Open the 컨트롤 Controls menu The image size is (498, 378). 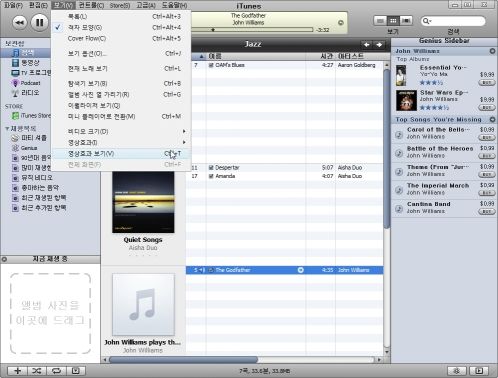click(x=91, y=5)
